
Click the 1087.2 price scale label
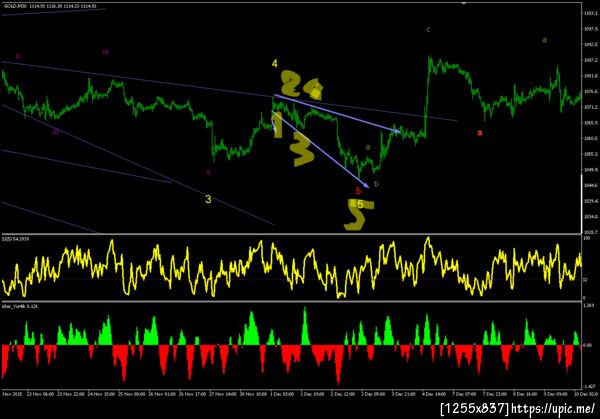point(591,60)
